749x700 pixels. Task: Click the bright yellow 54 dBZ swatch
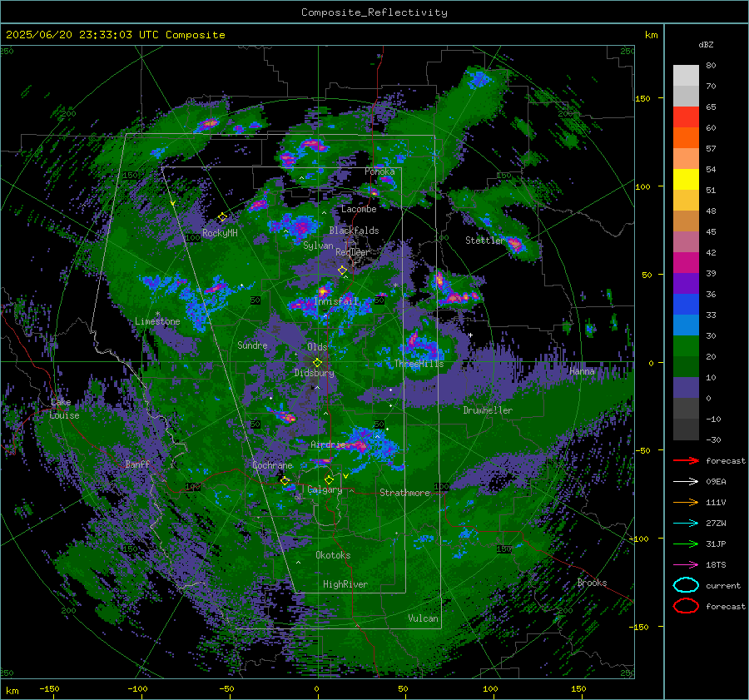(686, 180)
